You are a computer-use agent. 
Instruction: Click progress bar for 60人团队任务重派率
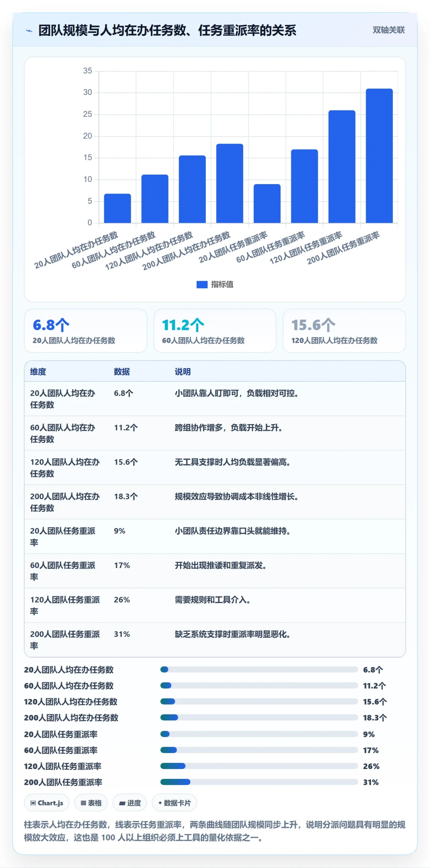tap(259, 750)
